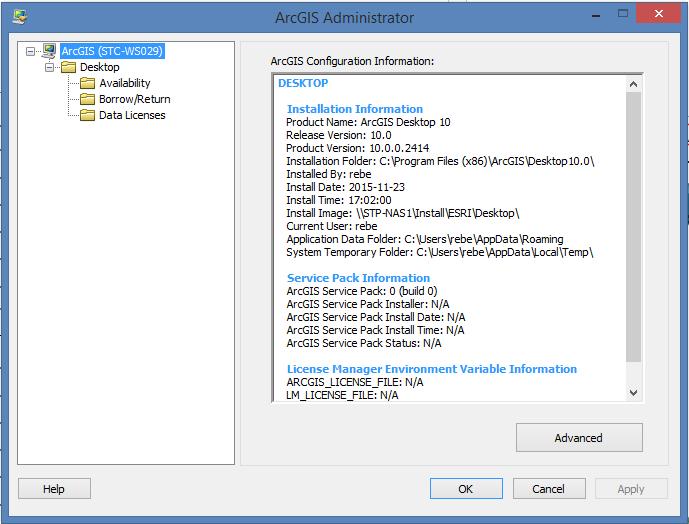The height and width of the screenshot is (524, 689).
Task: Click the Help button
Action: pos(54,488)
